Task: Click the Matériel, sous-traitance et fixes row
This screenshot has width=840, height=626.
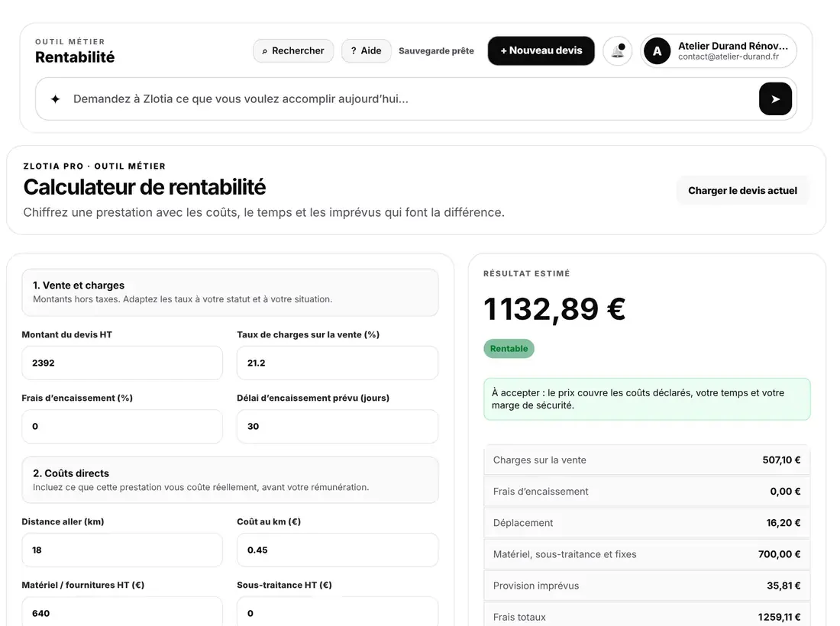Action: click(x=647, y=554)
